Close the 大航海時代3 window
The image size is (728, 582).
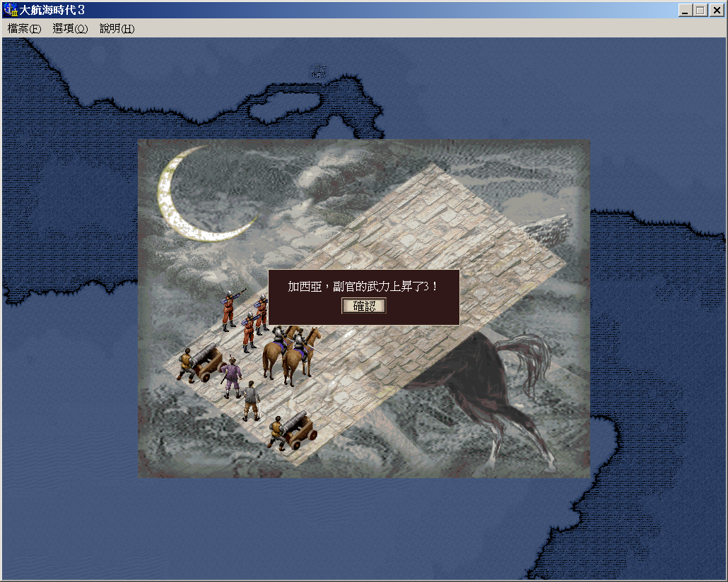tap(715, 11)
